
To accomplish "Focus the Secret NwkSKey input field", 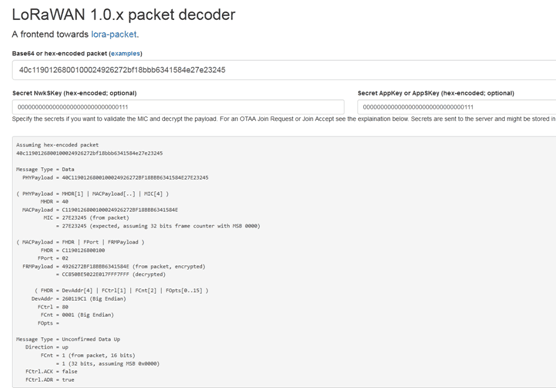I will click(178, 107).
